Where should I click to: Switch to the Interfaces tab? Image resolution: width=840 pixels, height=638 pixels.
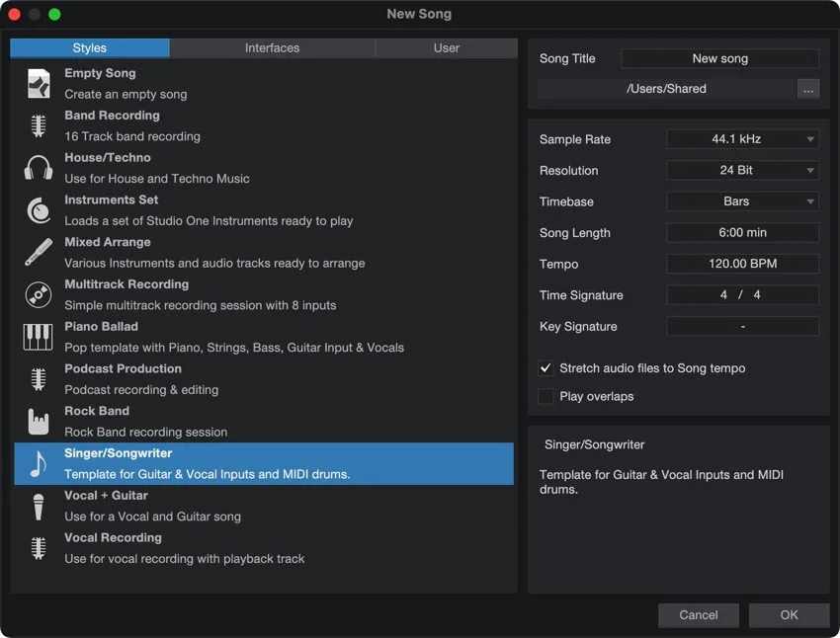272,47
